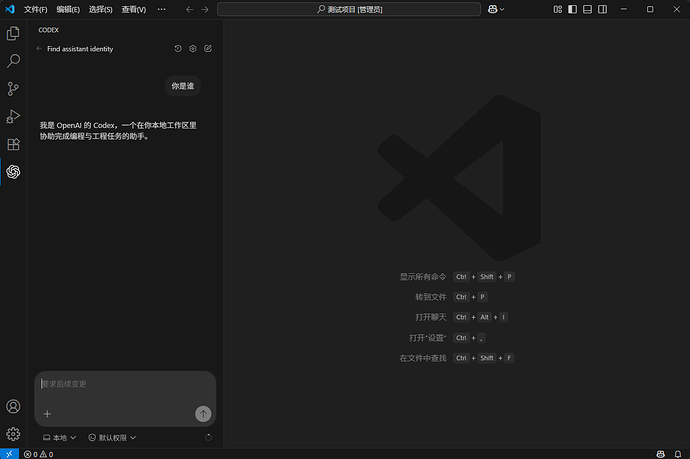Open the 查看(V) menu
Screen dimensions: 690x459
point(134,9)
